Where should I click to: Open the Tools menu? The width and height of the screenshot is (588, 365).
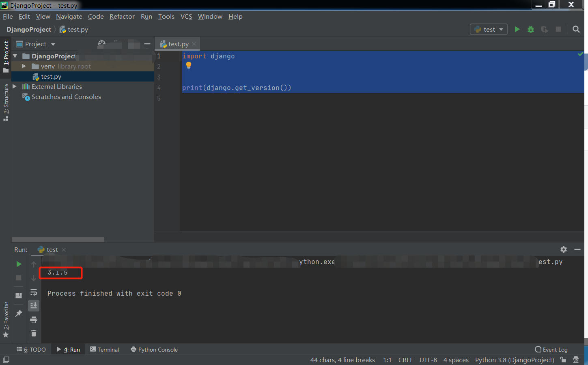click(x=166, y=16)
